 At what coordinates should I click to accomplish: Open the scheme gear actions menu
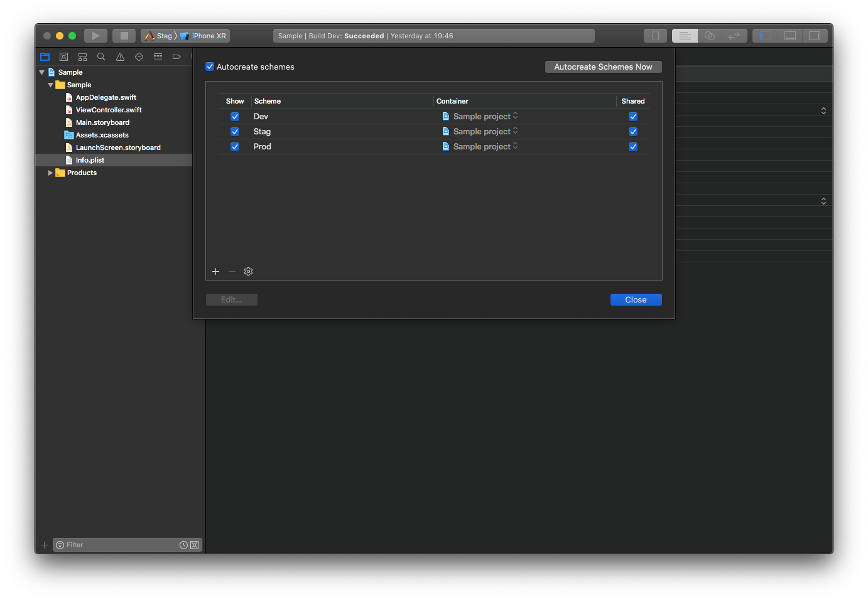(248, 272)
